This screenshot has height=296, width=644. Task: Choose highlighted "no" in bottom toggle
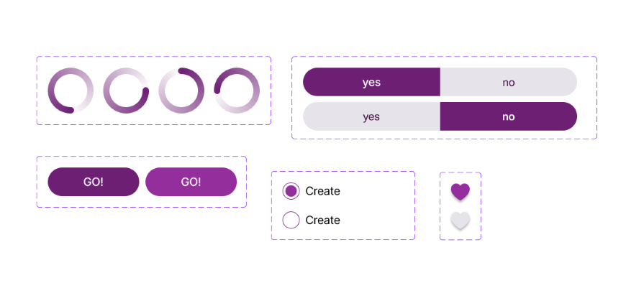tap(509, 116)
